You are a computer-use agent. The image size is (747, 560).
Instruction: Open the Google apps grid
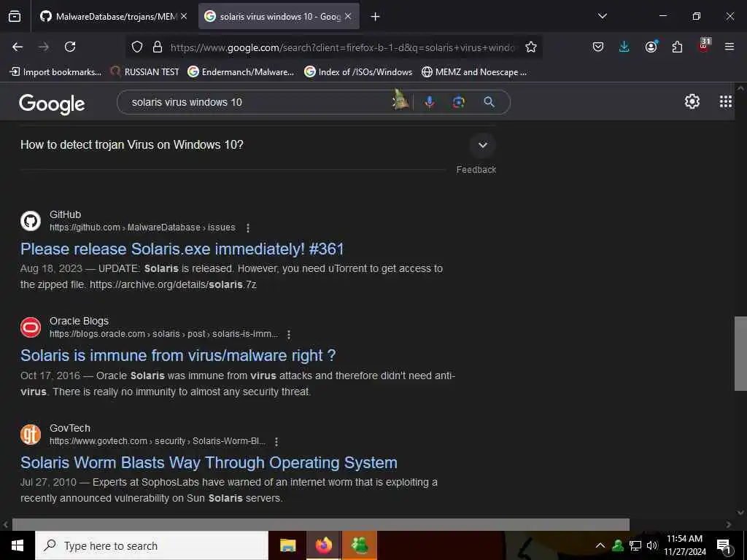726,101
